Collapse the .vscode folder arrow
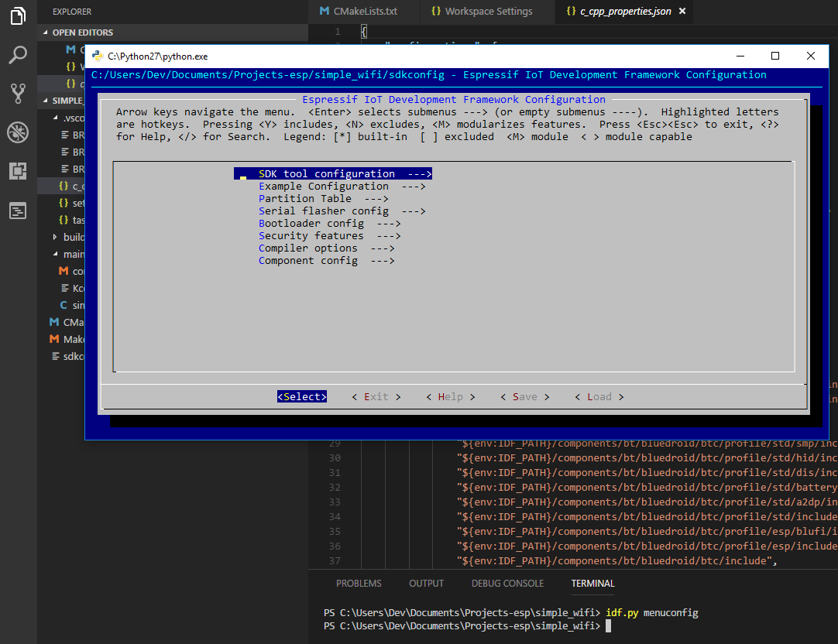 click(x=55, y=118)
